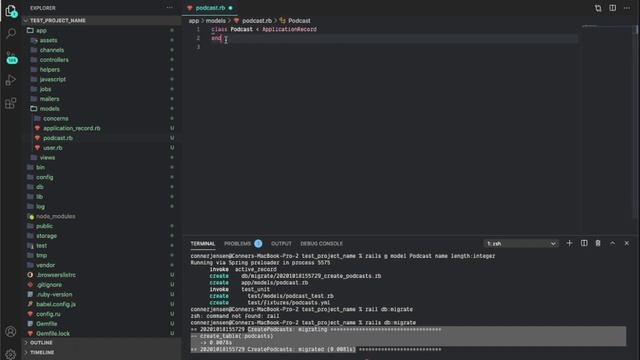
Task: Open the .gitignore file
Action: point(49,285)
